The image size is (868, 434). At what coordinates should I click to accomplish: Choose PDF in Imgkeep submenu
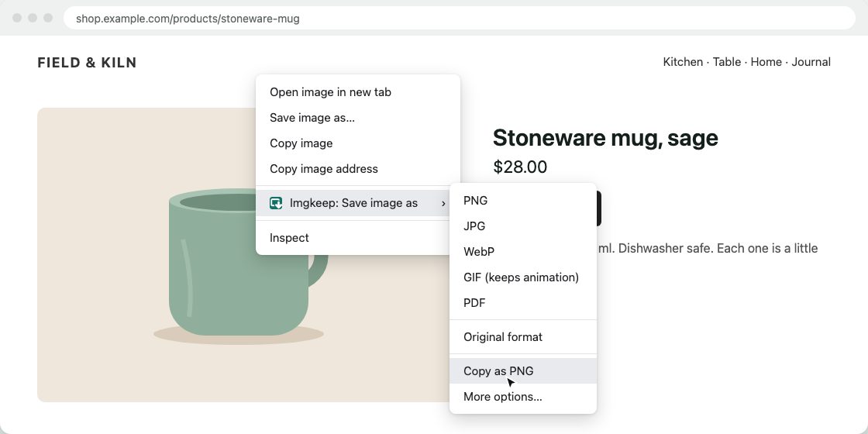click(523, 303)
